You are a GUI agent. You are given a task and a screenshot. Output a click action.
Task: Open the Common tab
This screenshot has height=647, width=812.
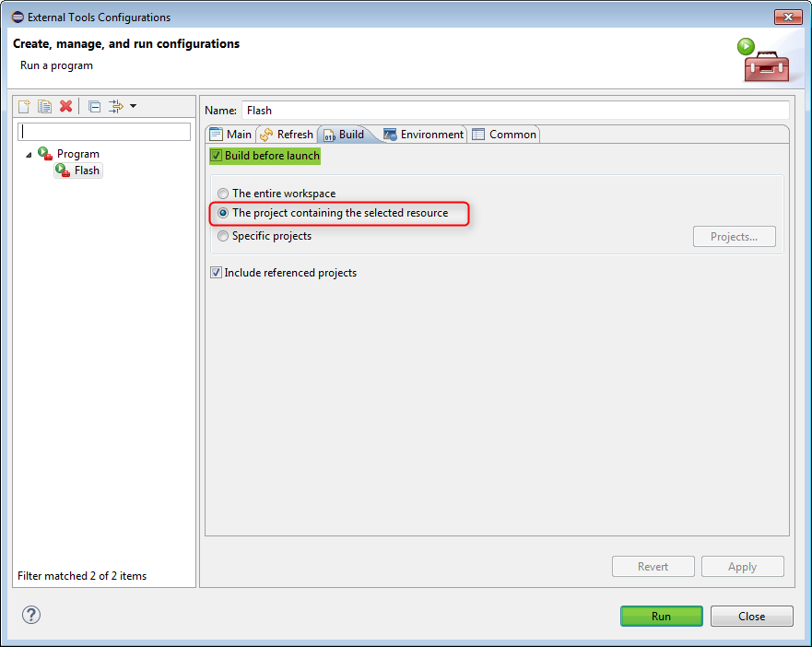click(x=504, y=135)
